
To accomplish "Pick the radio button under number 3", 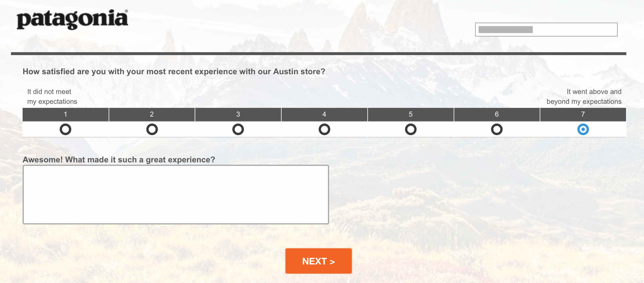I will pos(238,129).
